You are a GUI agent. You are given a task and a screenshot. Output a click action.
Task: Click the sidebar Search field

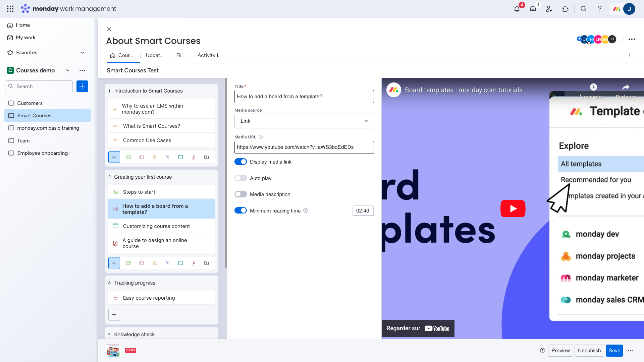coord(39,86)
